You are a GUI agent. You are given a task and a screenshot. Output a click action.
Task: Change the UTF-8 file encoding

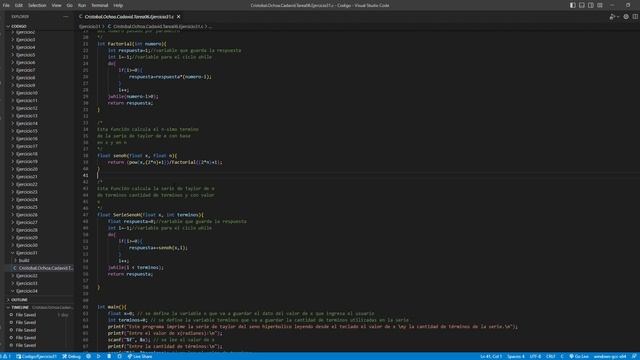click(x=535, y=356)
